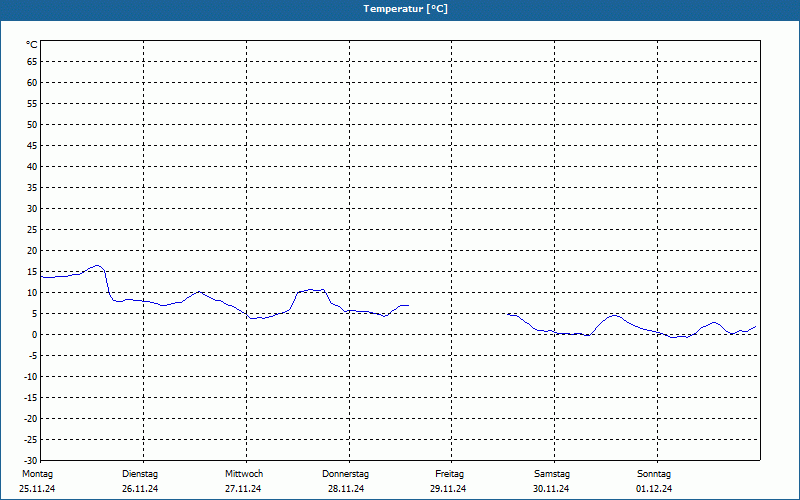The height and width of the screenshot is (500, 800).
Task: Click the 55 y-axis label
Action: tap(32, 104)
